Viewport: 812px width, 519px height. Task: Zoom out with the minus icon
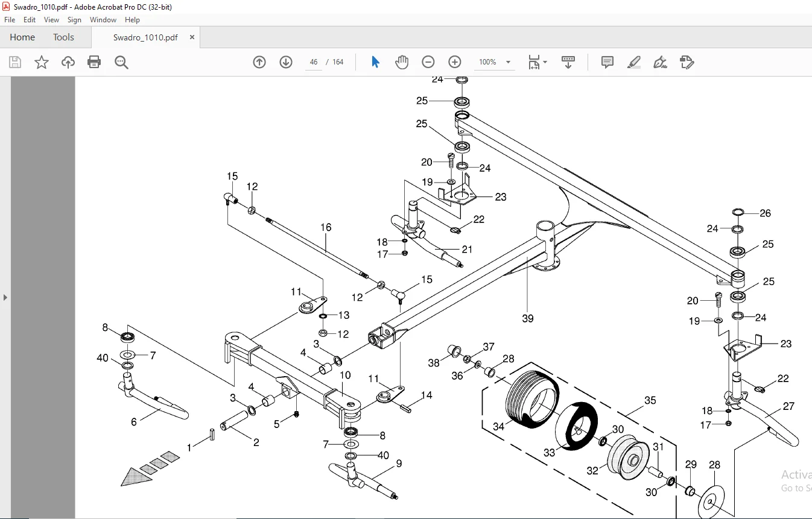(x=428, y=62)
